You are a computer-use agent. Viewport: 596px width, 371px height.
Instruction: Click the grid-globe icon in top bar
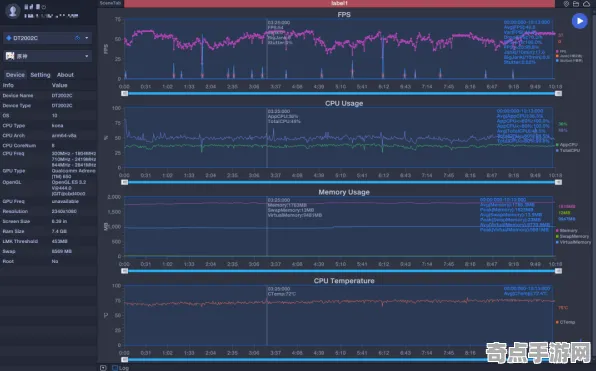(566, 4)
